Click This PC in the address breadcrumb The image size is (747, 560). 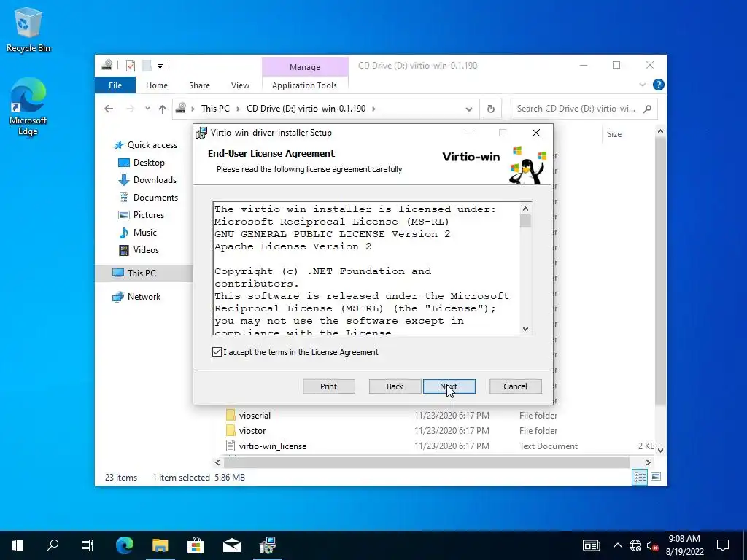(215, 109)
